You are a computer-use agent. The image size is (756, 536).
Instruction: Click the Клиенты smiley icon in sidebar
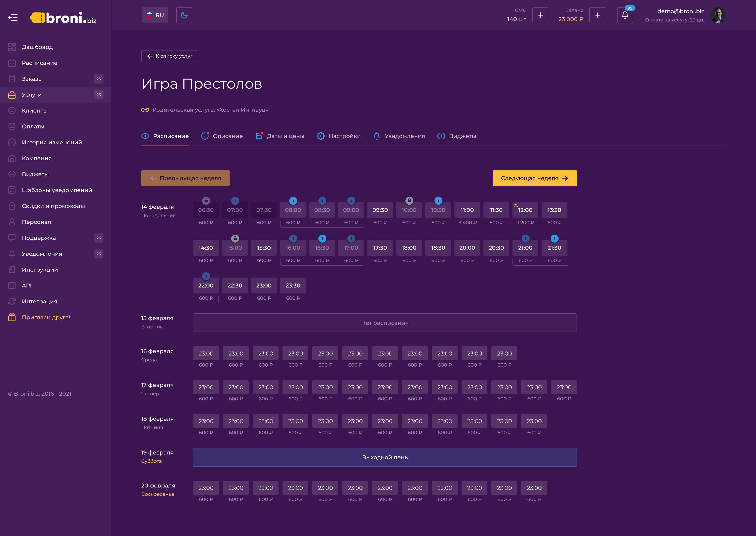point(12,111)
